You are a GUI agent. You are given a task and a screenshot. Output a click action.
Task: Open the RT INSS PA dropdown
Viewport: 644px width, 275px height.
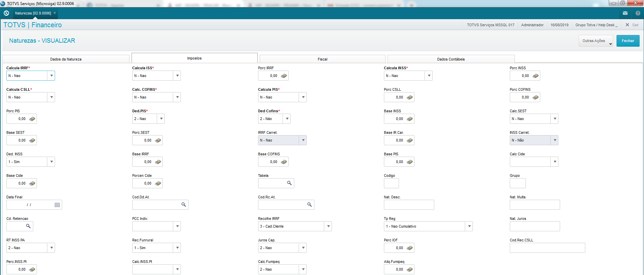click(51, 248)
